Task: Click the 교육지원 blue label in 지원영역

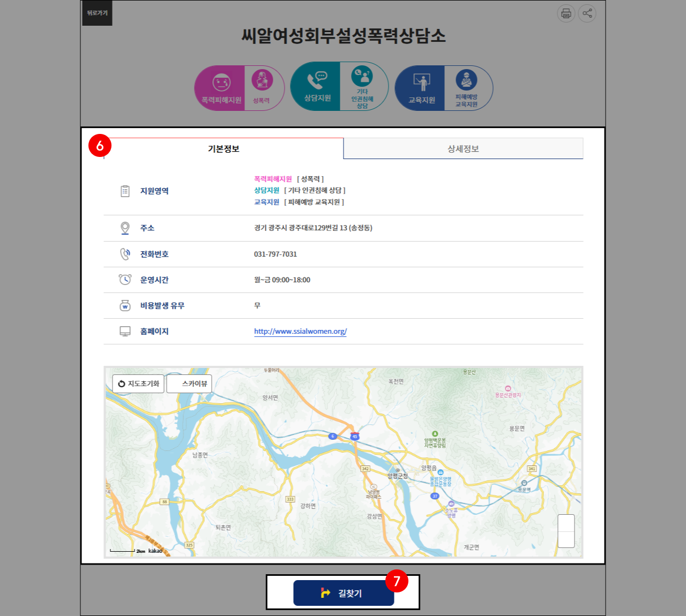Action: pyautogui.click(x=266, y=202)
